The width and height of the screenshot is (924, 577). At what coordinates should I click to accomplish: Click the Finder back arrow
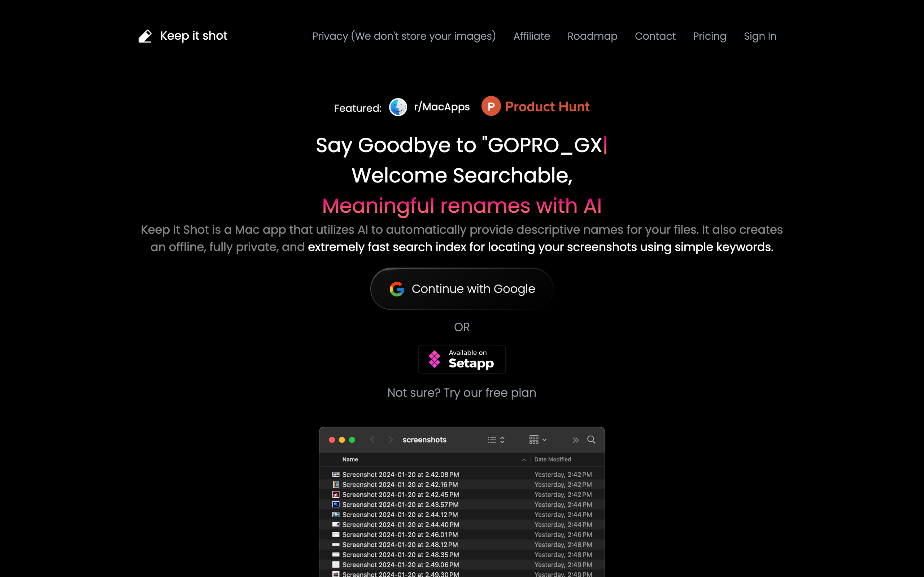[372, 440]
